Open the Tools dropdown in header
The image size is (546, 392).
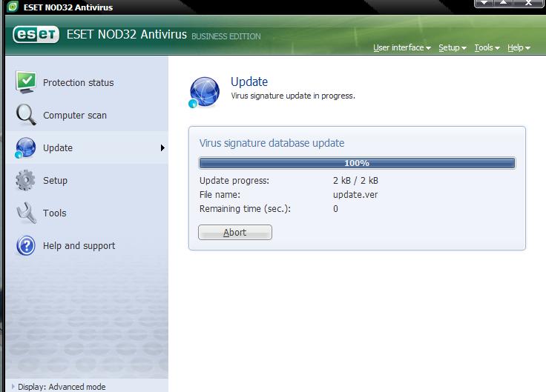(487, 47)
